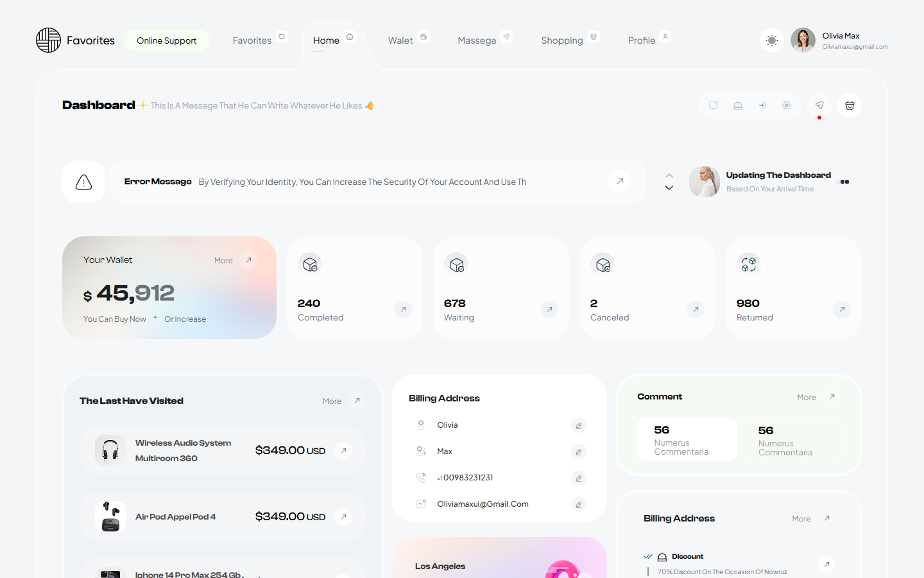Click the login arrow icon in toolbar
Image resolution: width=924 pixels, height=578 pixels.
point(762,105)
